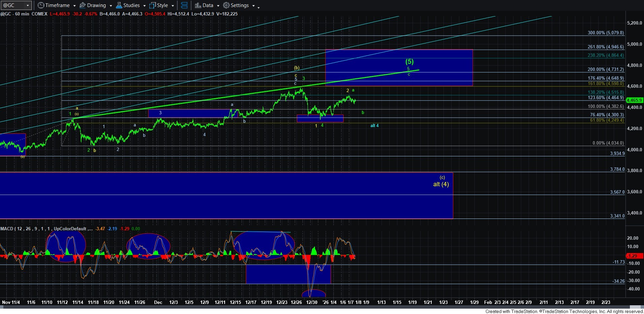Image resolution: width=644 pixels, height=314 pixels.
Task: Click the blue stacked panels icon
Action: point(184,5)
